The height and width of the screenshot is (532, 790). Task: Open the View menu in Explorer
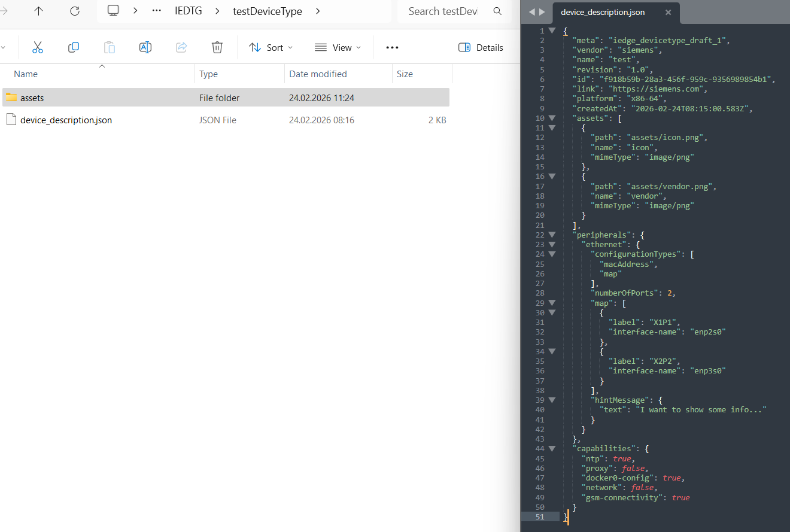[x=338, y=47]
